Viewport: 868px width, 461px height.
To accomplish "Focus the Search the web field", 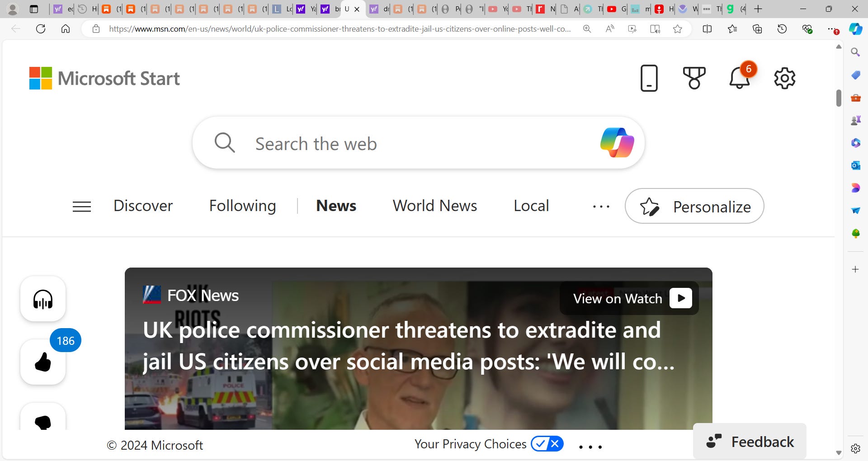I will pyautogui.click(x=418, y=143).
